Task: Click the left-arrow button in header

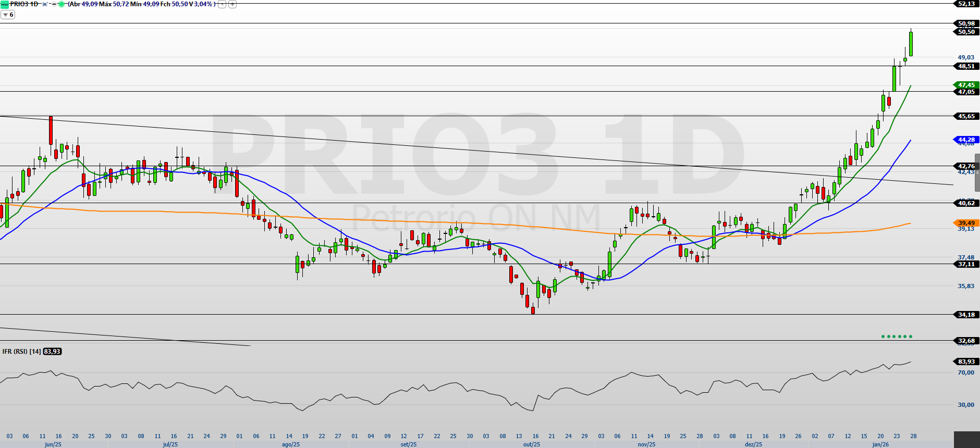Action: tap(222, 4)
